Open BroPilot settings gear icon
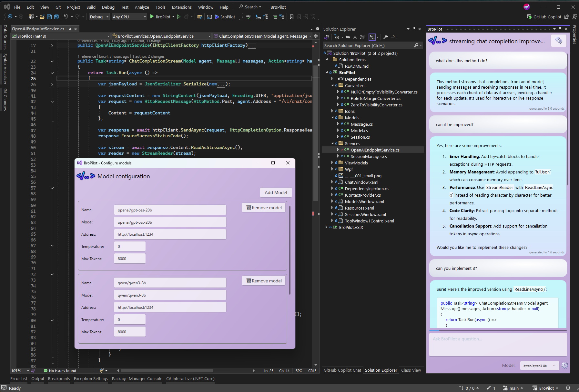 (x=564, y=366)
